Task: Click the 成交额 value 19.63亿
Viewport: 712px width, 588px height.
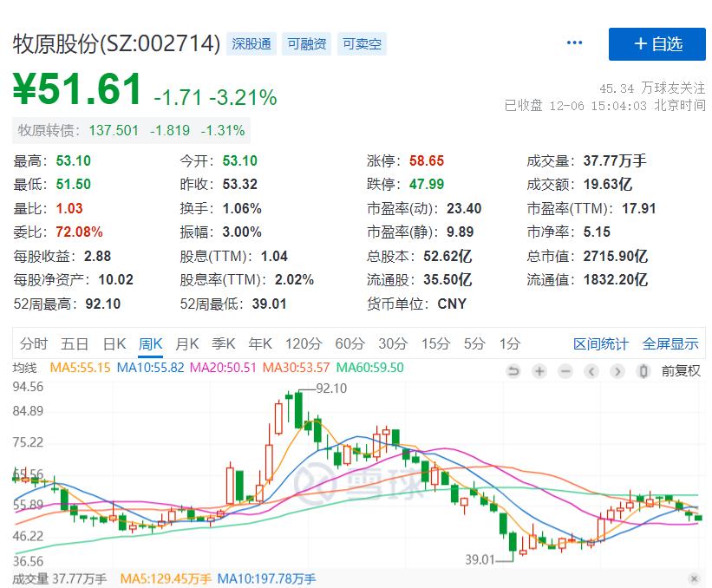Action: click(x=608, y=185)
